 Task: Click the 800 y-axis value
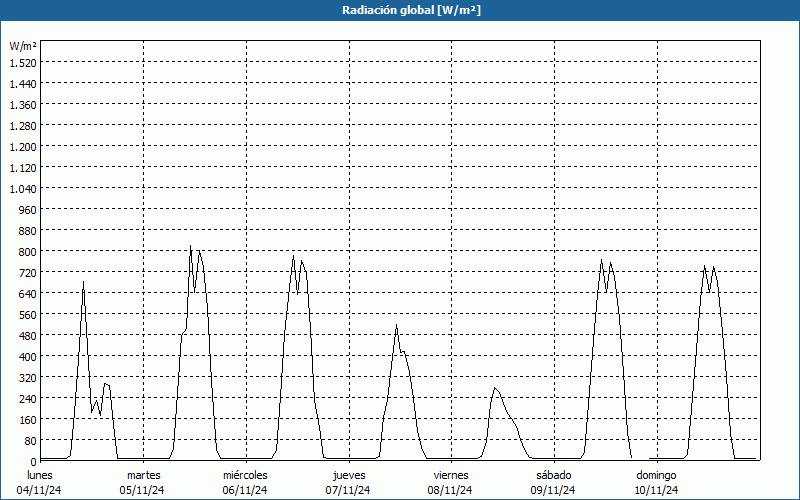28,252
